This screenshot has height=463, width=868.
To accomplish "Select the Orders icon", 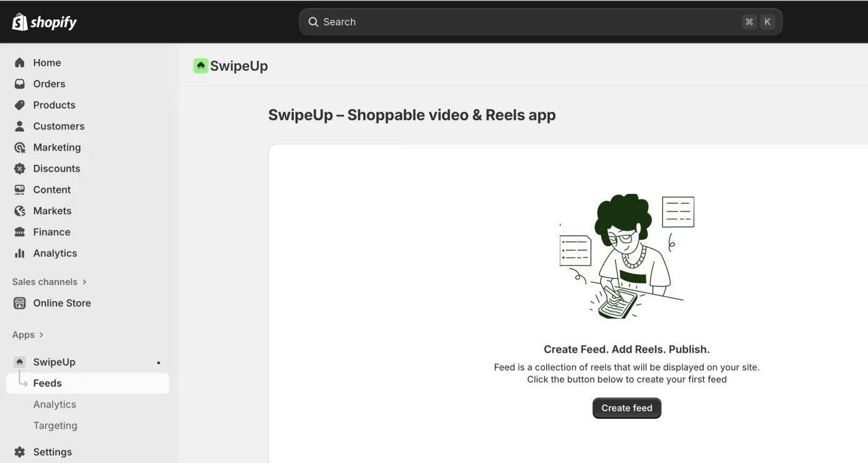I will click(19, 84).
